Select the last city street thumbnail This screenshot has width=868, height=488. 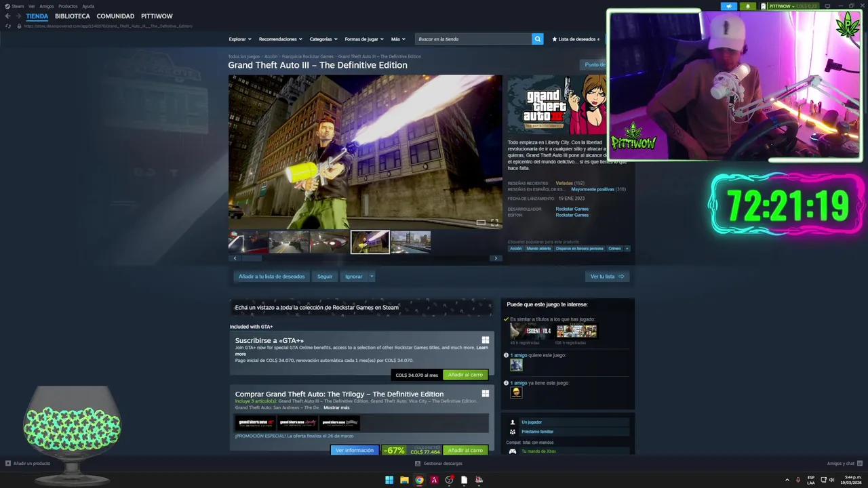pos(411,242)
